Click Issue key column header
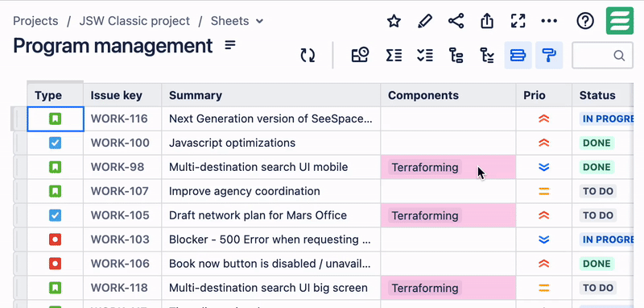This screenshot has width=644, height=308. pos(122,95)
